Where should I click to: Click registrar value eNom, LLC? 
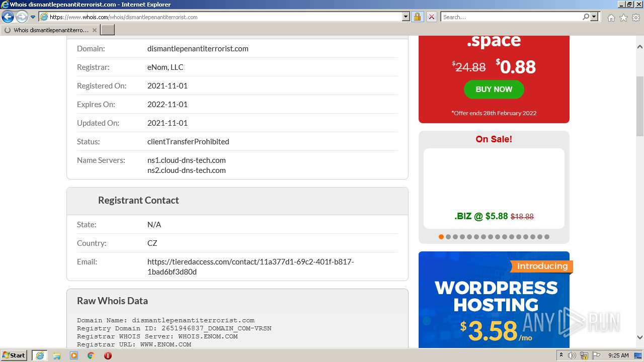coord(165,67)
